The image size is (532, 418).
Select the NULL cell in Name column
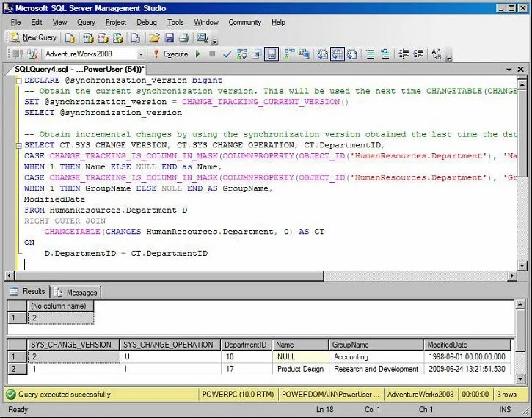[300, 356]
